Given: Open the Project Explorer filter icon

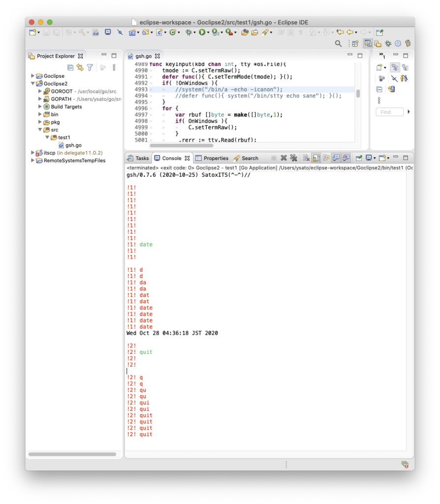Looking at the screenshot, I should pyautogui.click(x=90, y=67).
